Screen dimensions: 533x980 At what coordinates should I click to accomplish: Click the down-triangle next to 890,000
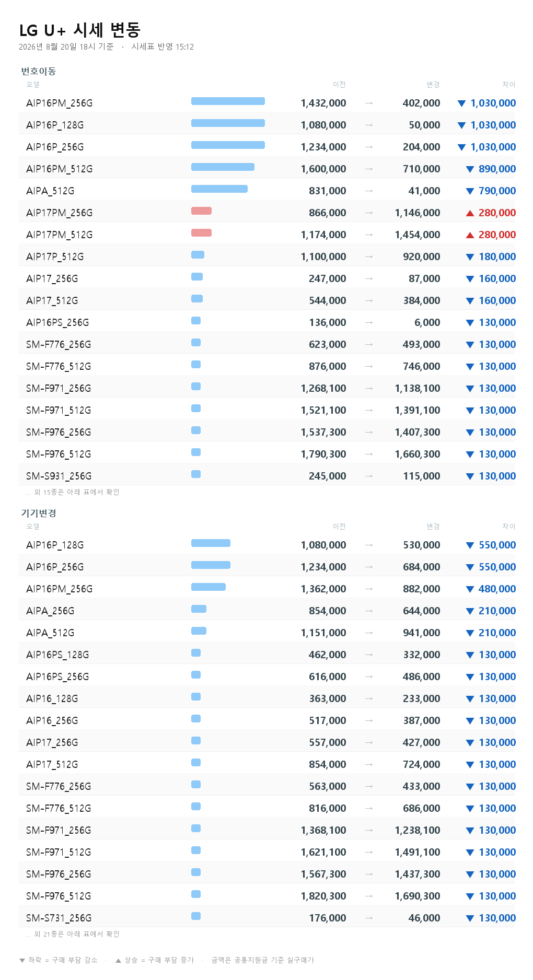(470, 169)
